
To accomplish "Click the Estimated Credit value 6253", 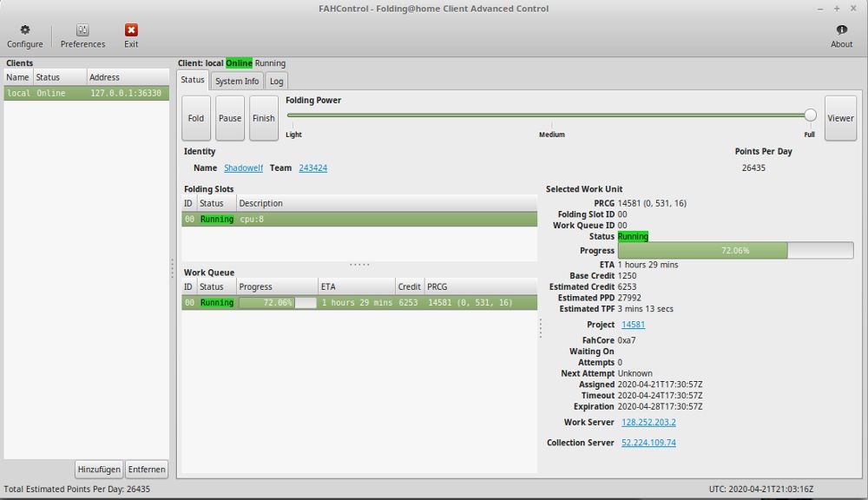I will pyautogui.click(x=628, y=286).
